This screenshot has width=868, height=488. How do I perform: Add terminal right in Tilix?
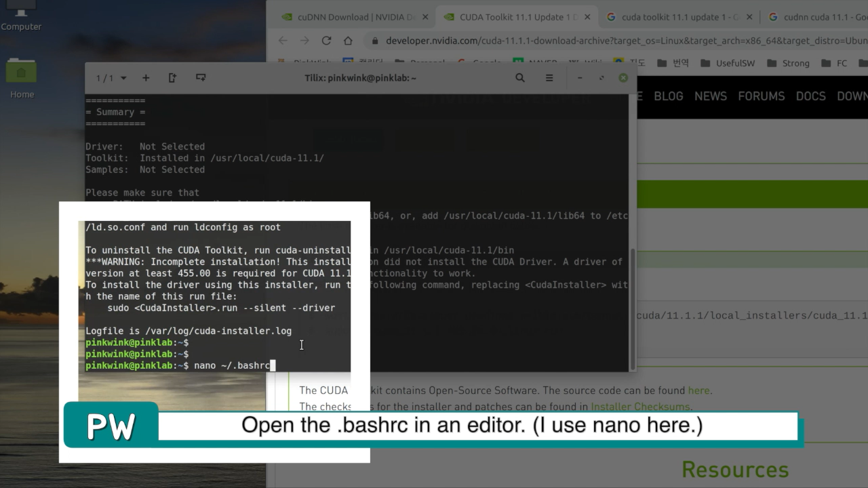point(172,78)
